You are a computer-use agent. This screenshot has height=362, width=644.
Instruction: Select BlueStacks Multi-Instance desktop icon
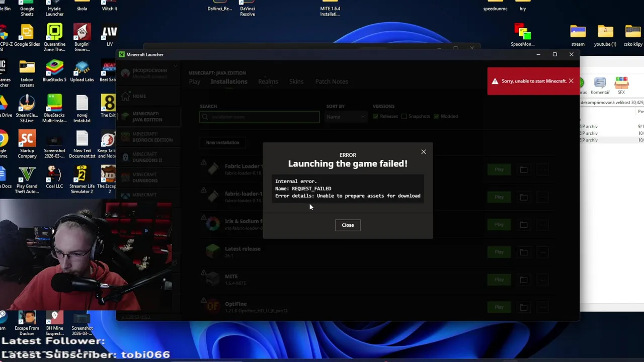tap(54, 109)
